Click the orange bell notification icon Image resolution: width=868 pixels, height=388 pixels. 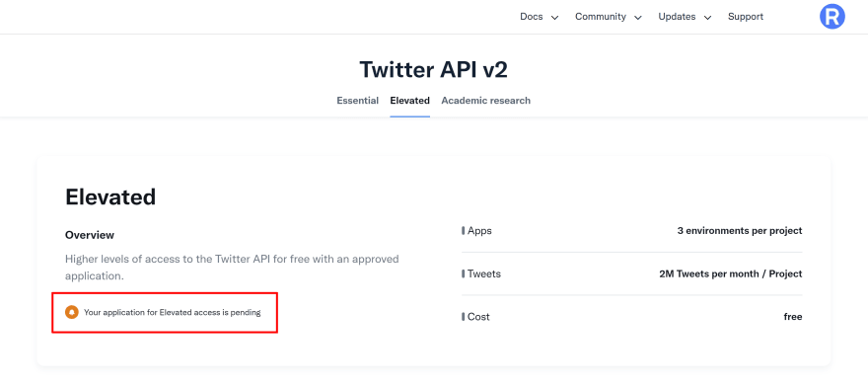click(x=71, y=312)
